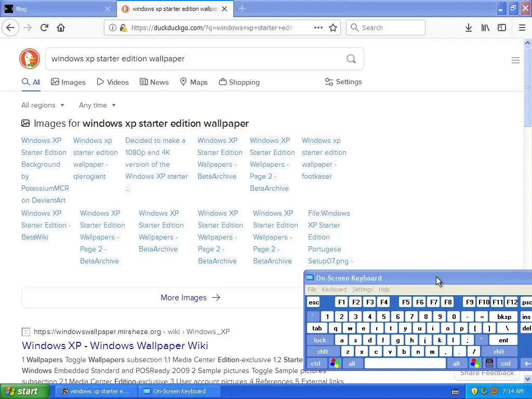The image size is (532, 399).
Task: Bookmark this page with the star icon
Action: (x=333, y=28)
